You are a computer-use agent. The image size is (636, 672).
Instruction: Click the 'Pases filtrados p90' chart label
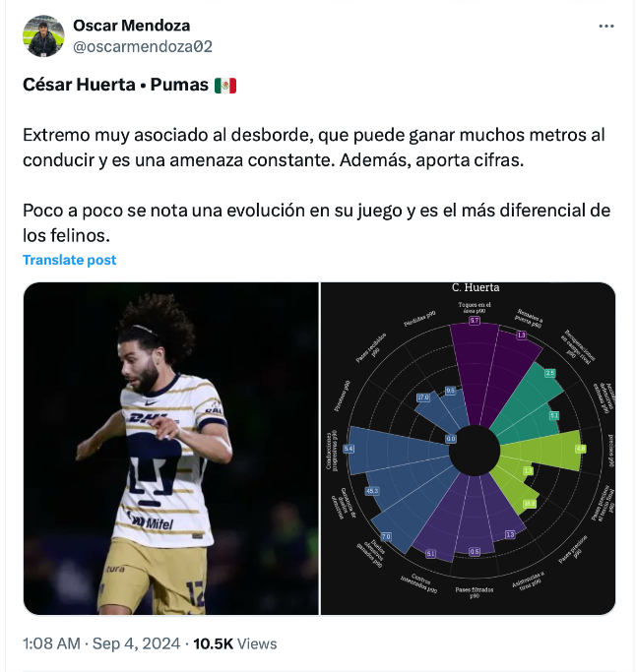(475, 592)
